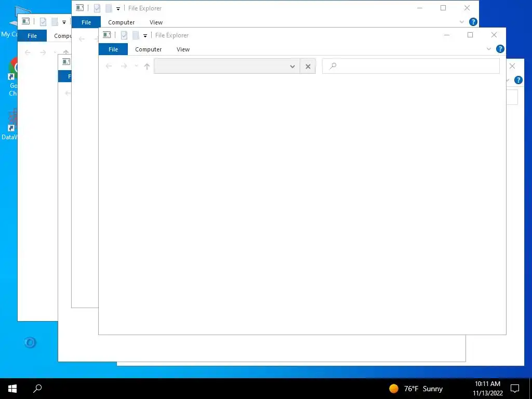532x399 pixels.
Task: Click the New folder icon in the leftmost window
Action: click(x=55, y=22)
